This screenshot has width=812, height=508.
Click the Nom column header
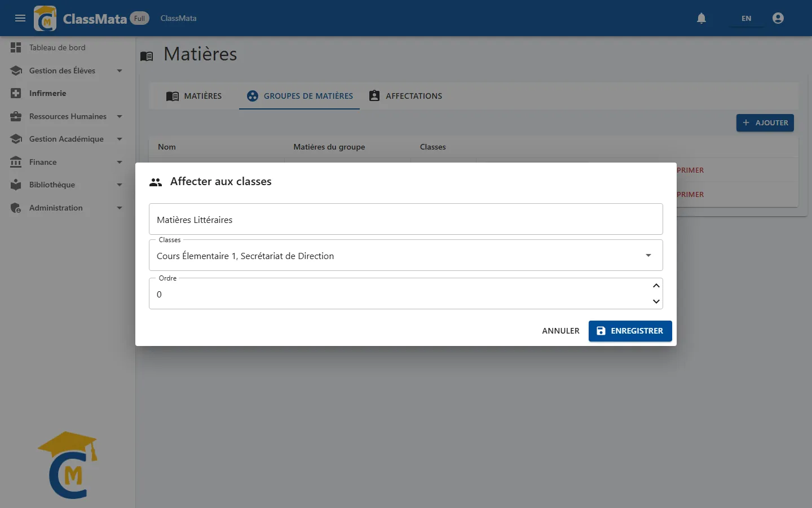[167, 147]
